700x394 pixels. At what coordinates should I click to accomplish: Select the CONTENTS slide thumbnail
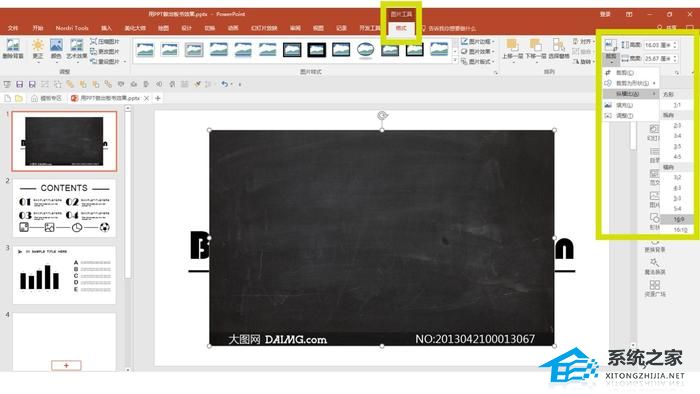point(64,208)
